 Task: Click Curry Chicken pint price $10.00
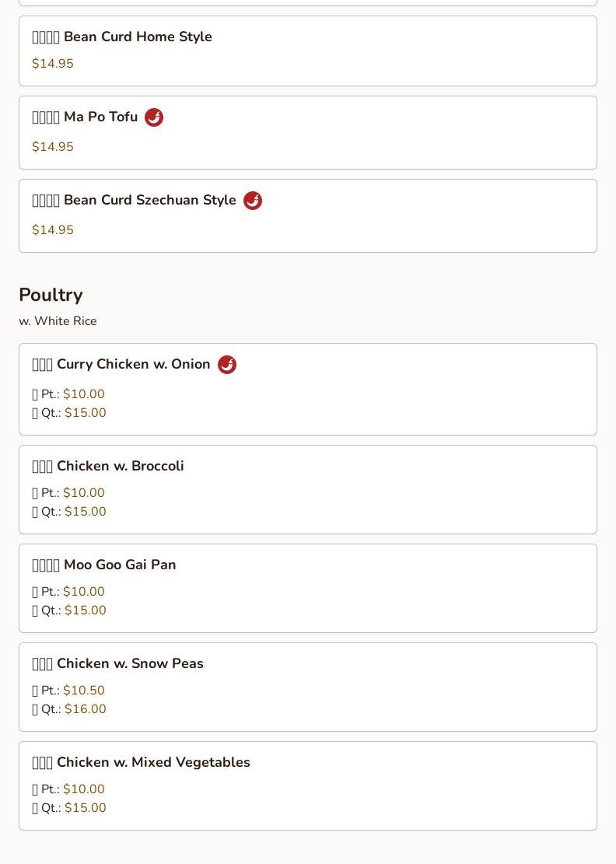click(83, 394)
